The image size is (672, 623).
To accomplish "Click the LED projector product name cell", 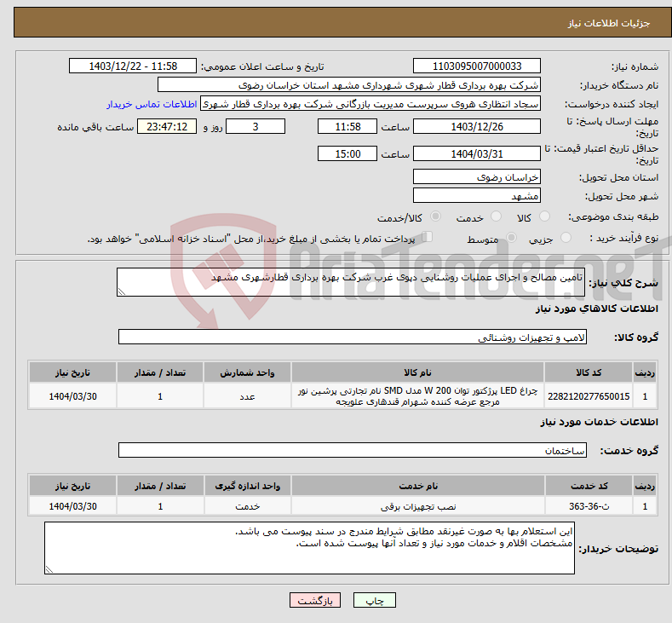I will coord(417,396).
